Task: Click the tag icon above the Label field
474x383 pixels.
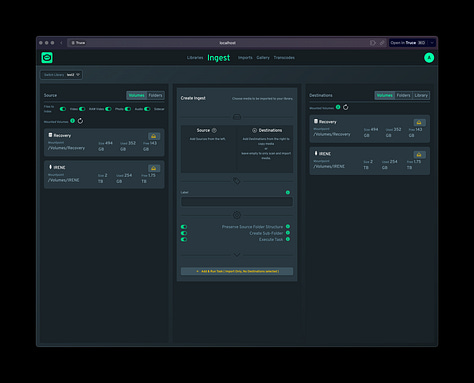Action: point(237,181)
